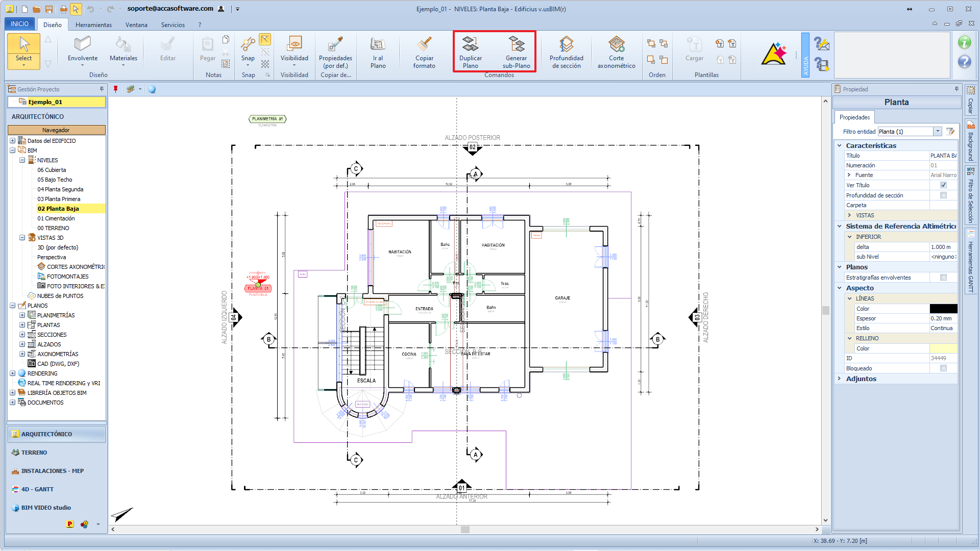Select 03 Planta Primera level
The height and width of the screenshot is (551, 980).
tap(59, 199)
